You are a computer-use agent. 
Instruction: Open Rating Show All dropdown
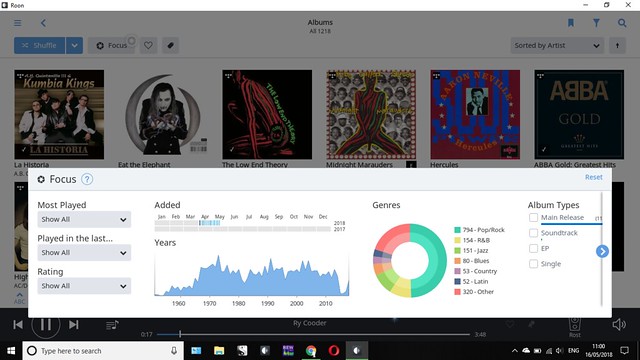point(84,286)
